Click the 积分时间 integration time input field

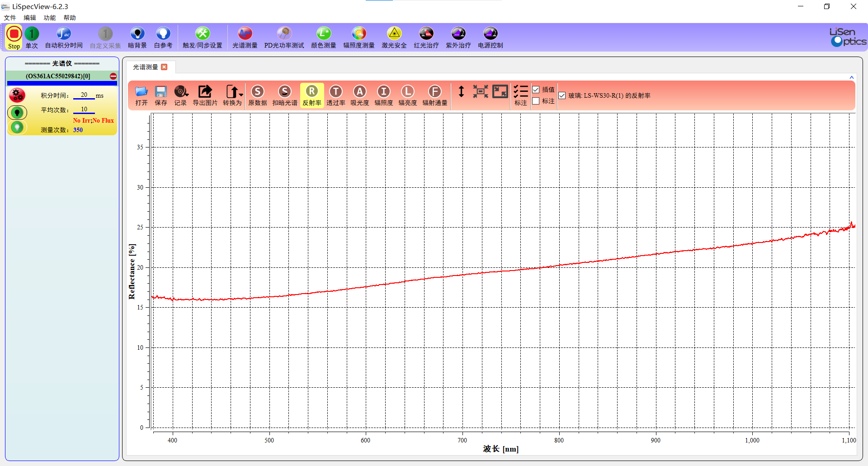coord(84,95)
